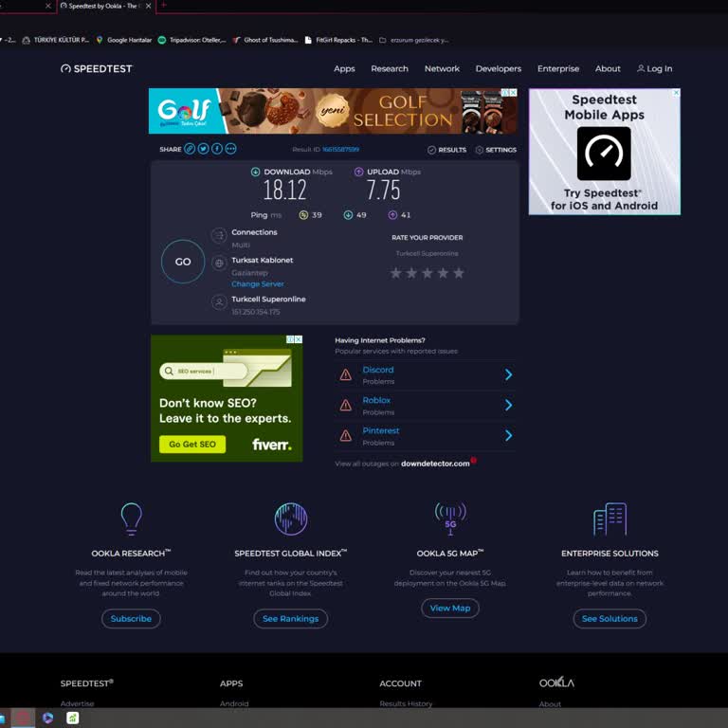Click the upload ping icon showing 41

[392, 215]
